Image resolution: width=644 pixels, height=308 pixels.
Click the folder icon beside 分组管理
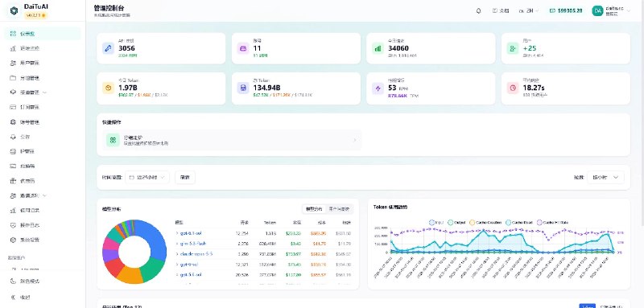pyautogui.click(x=13, y=78)
